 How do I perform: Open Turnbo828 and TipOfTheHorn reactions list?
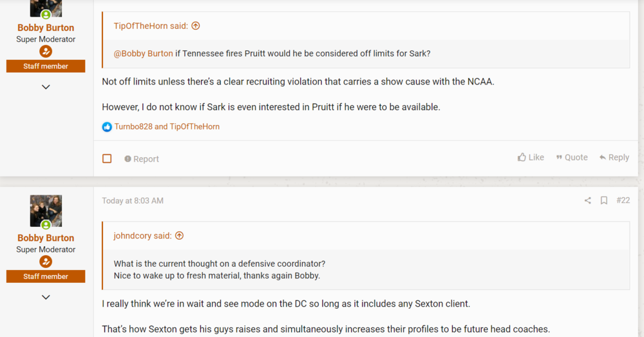point(167,127)
